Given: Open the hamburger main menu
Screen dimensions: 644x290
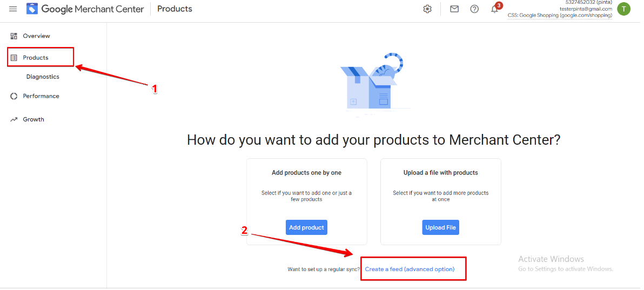Looking at the screenshot, I should click(13, 9).
